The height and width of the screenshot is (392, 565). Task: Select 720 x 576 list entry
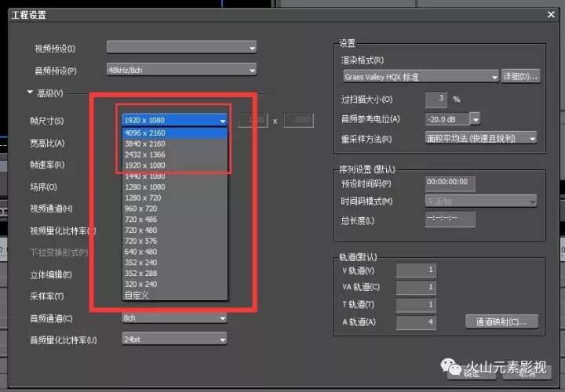175,241
